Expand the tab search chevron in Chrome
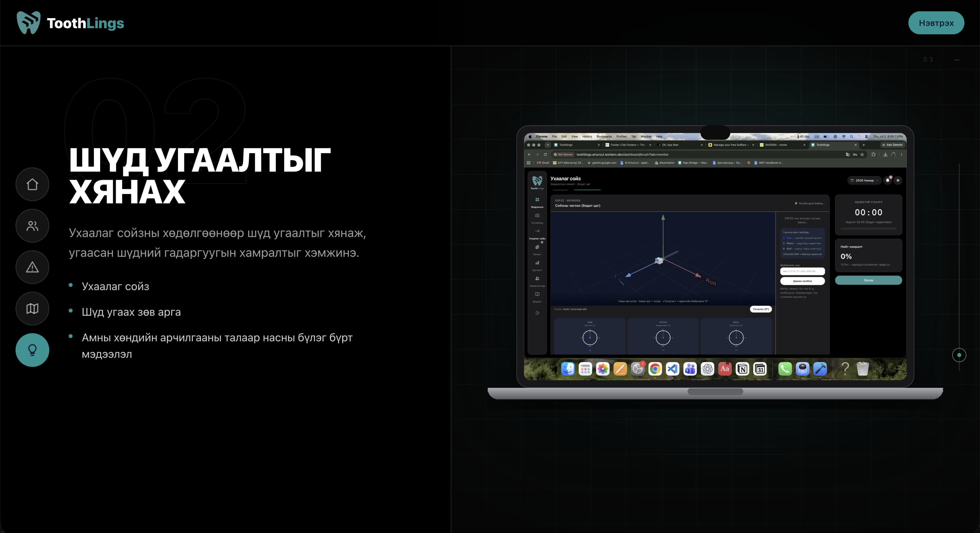 tap(548, 145)
